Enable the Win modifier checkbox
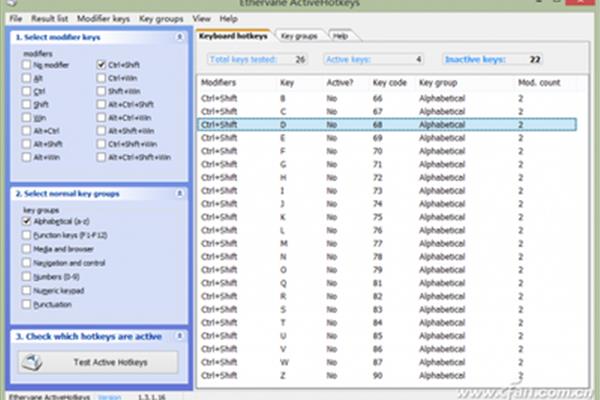Screen dimensions: 600x400 [x=26, y=118]
